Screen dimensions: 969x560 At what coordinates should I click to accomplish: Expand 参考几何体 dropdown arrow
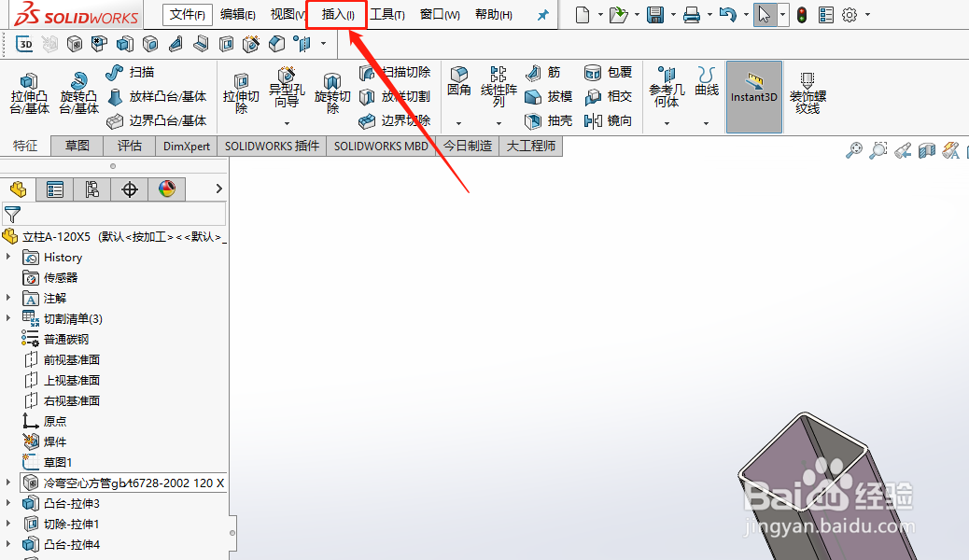point(667,123)
